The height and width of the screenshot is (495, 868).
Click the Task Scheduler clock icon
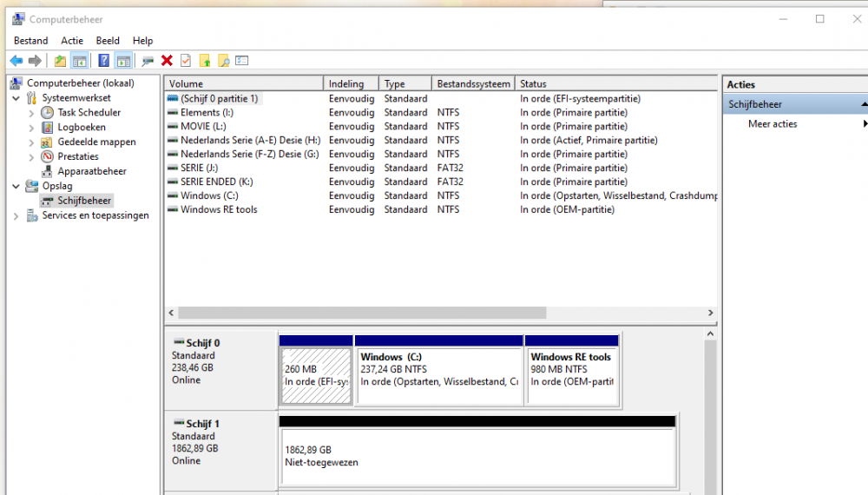[47, 112]
